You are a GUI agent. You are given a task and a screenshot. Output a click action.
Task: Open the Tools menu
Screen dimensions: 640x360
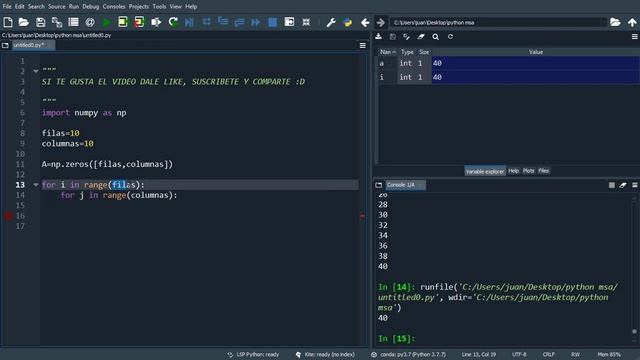point(159,7)
